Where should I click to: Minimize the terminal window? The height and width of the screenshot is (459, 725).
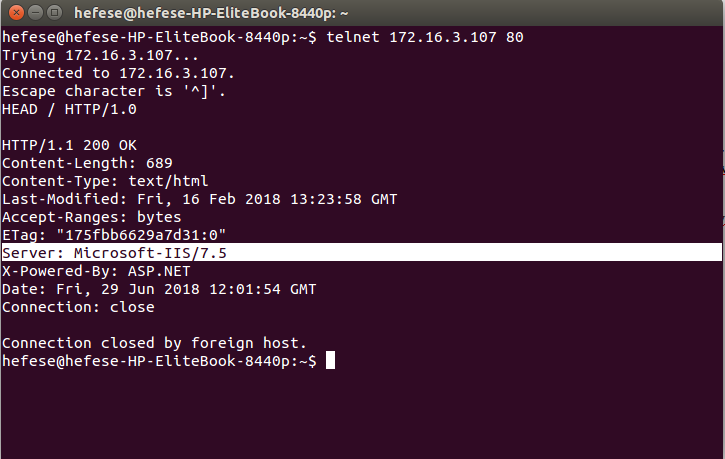36,12
